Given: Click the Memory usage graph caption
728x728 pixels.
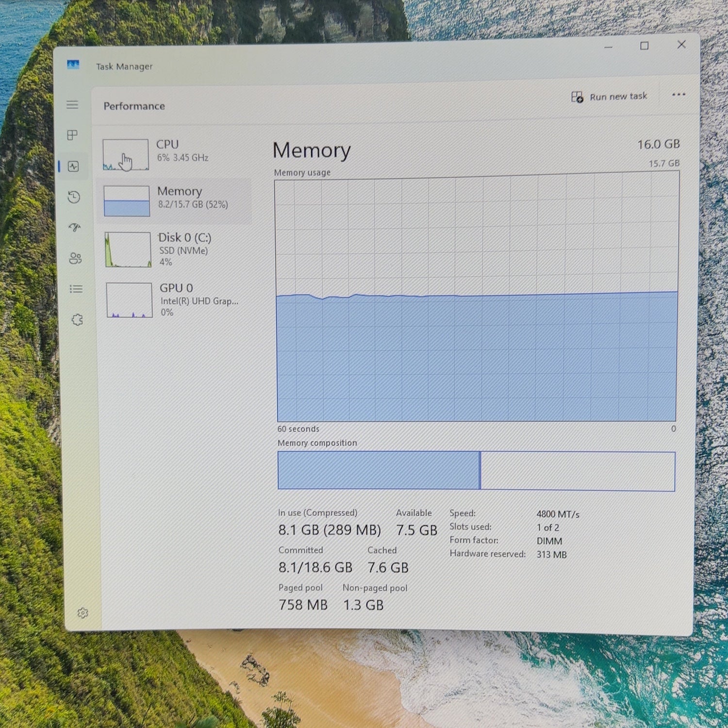Looking at the screenshot, I should coord(302,172).
